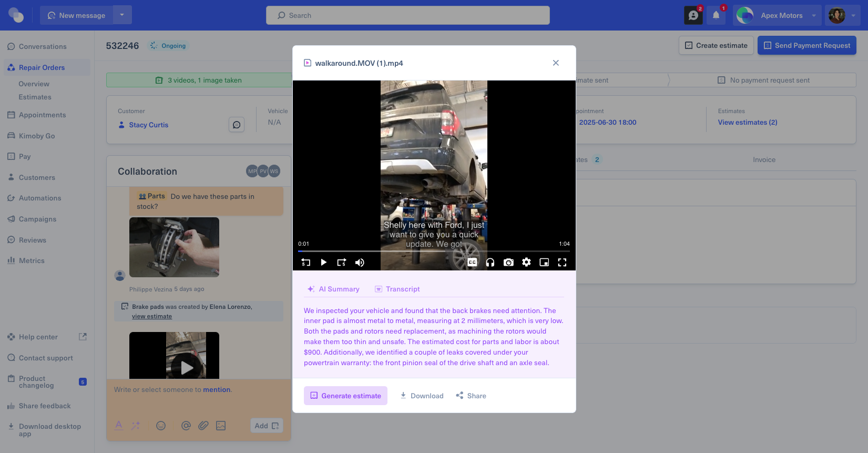Toggle picture-in-picture mode

pos(544,262)
